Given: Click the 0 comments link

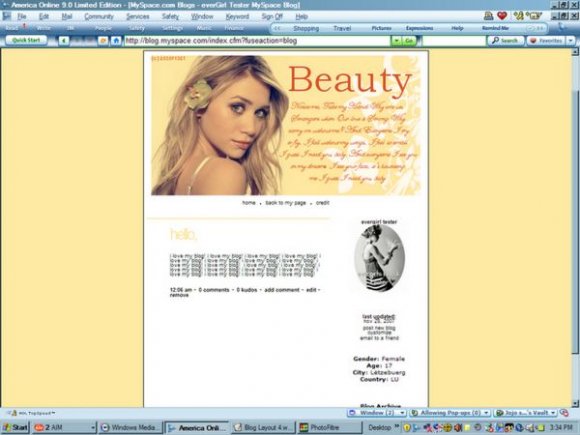Looking at the screenshot, I should [214, 290].
